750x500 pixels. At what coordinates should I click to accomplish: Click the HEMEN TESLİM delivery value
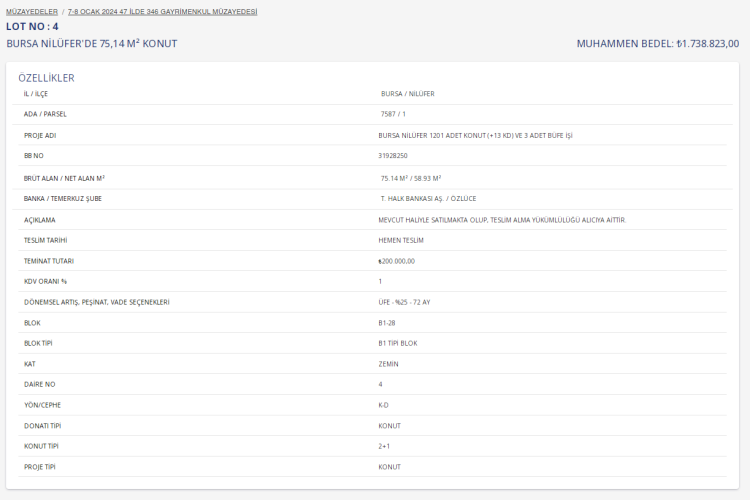[x=401, y=240]
